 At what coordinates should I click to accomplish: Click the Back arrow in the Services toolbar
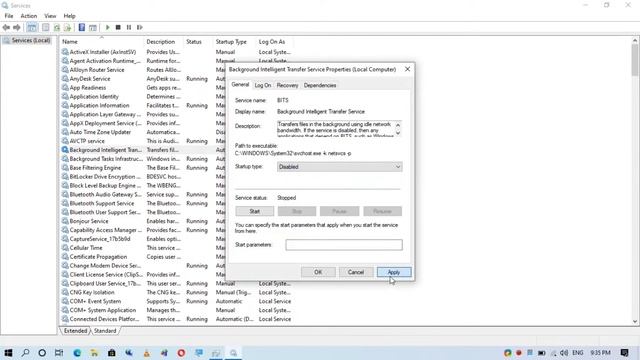pos(6,27)
